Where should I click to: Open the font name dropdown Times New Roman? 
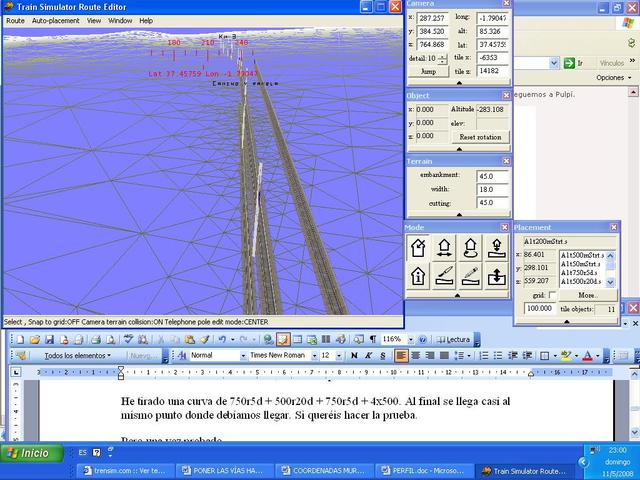(x=312, y=355)
